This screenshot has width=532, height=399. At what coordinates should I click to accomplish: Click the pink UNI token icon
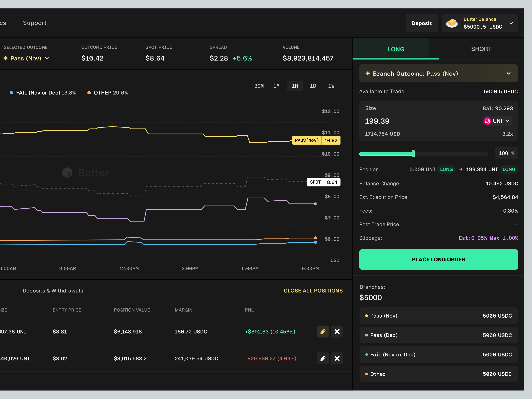pyautogui.click(x=487, y=121)
